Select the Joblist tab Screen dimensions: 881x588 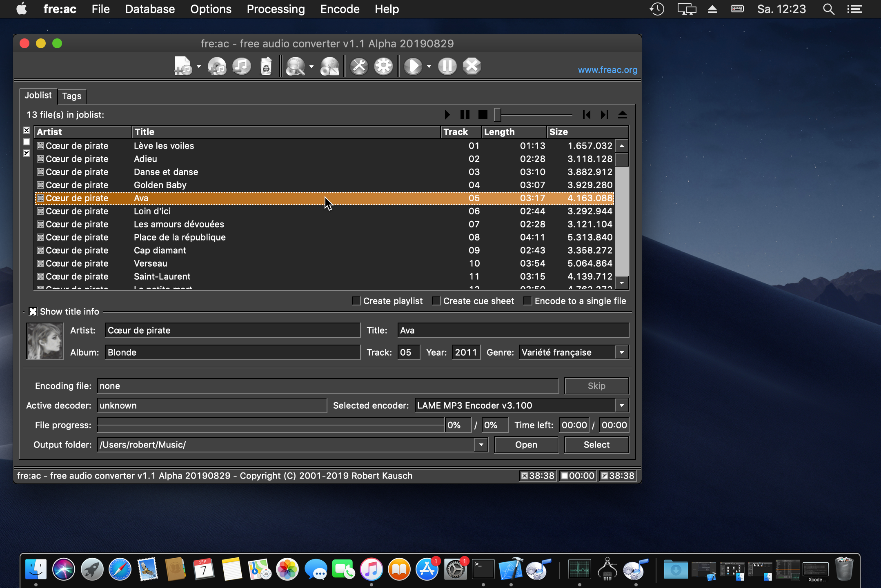tap(38, 95)
